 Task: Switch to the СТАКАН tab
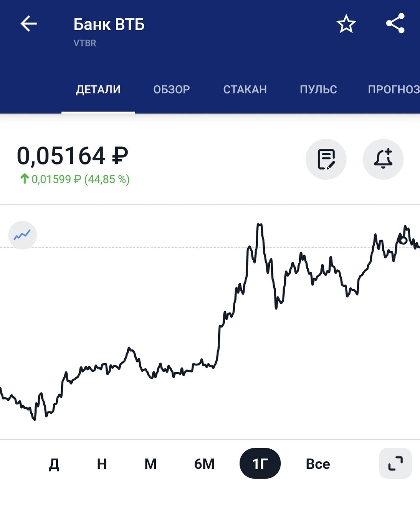(245, 89)
